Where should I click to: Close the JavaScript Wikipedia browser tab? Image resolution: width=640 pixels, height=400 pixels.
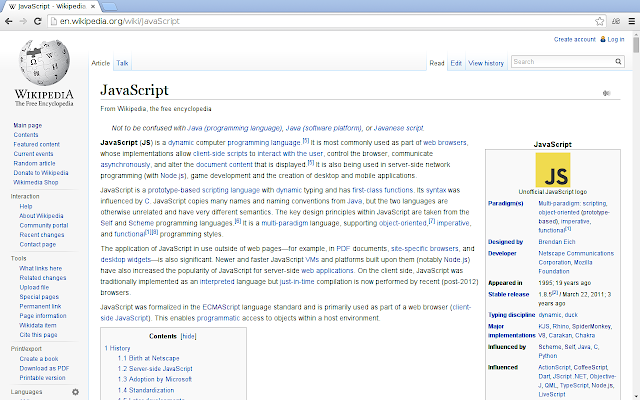click(93, 7)
